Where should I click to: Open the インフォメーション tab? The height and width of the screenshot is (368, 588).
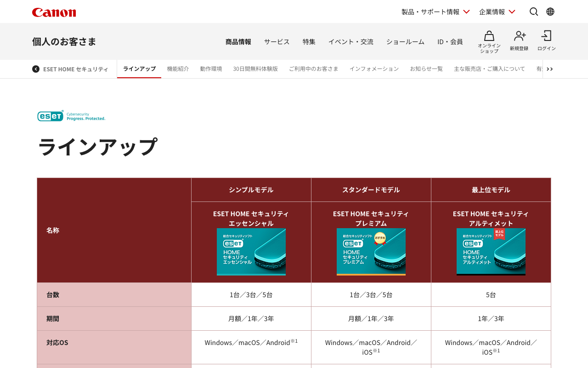click(374, 69)
